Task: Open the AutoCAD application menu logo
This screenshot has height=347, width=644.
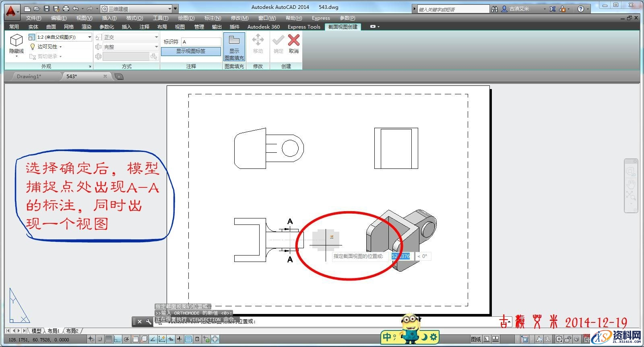Action: [11, 10]
